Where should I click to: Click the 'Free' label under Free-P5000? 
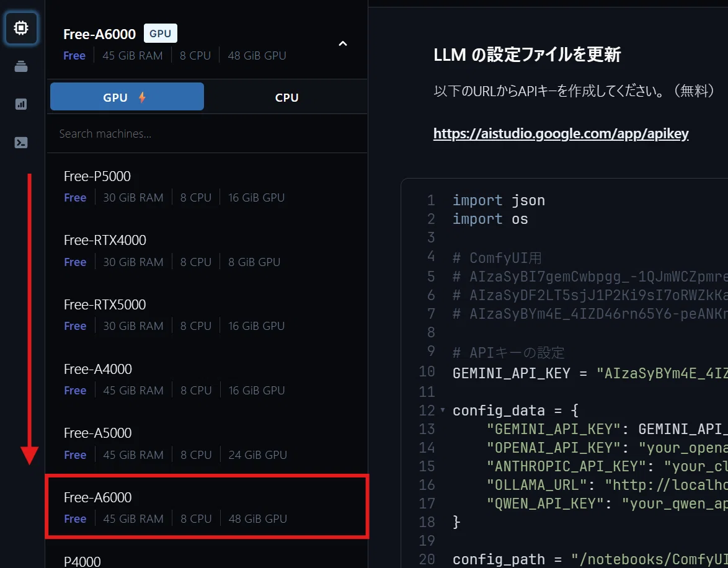[x=75, y=197]
